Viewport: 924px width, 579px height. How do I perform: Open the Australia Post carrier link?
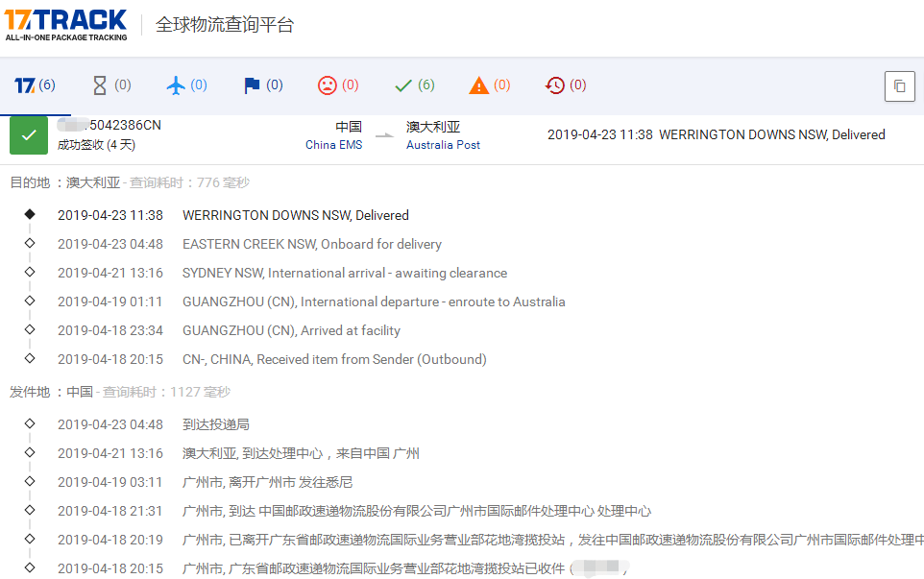pyautogui.click(x=442, y=145)
